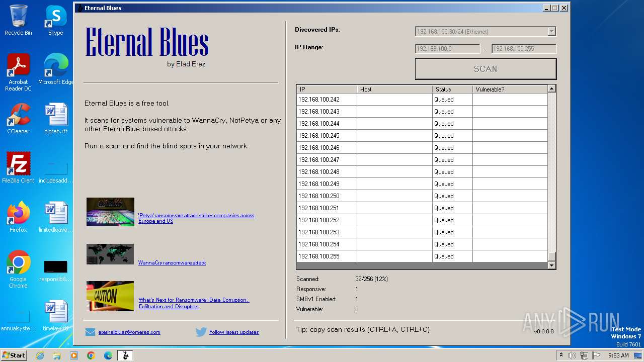Select row 192.168.100.255
This screenshot has width=644, height=362.
point(422,256)
